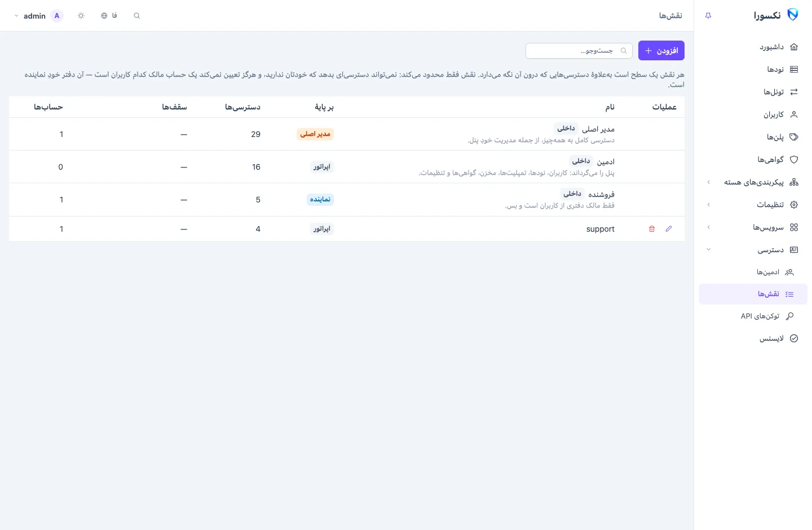812x530 pixels.
Task: Open the نقش‌ها sidebar menu item
Action: pos(753,294)
